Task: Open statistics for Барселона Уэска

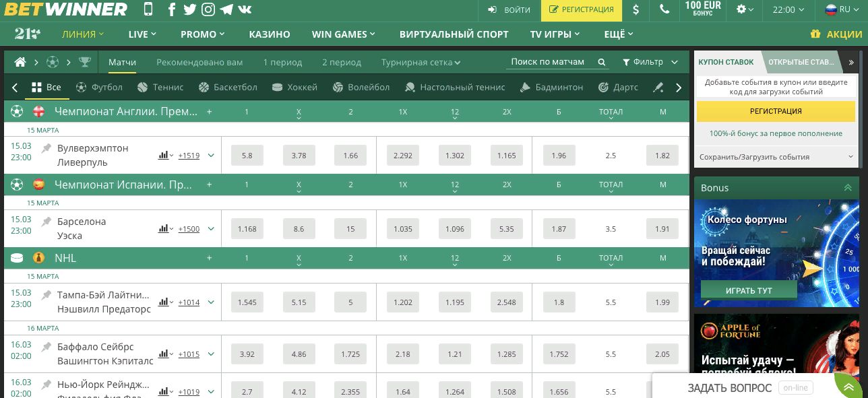Action: [165, 229]
